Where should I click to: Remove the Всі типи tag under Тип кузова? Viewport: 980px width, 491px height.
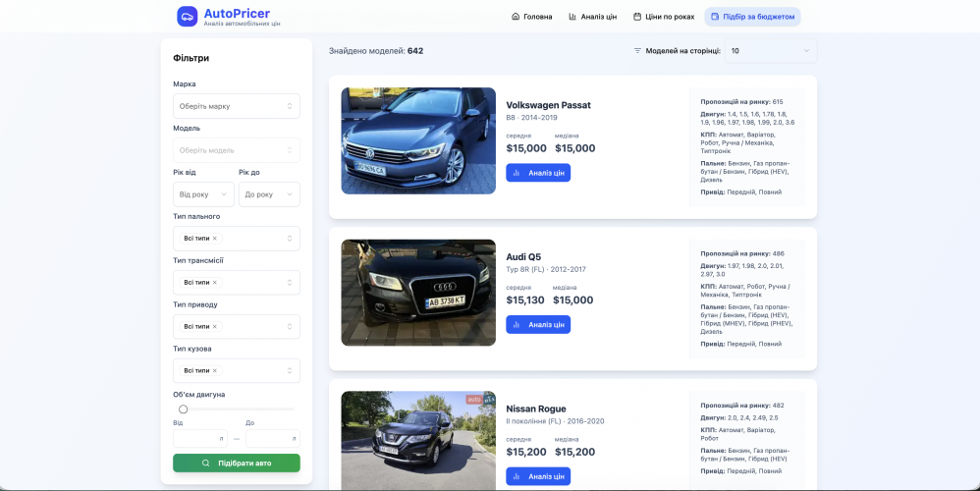click(214, 370)
